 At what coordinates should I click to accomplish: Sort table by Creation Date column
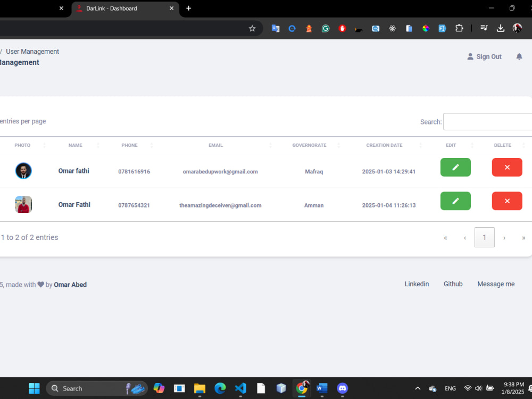(x=384, y=145)
